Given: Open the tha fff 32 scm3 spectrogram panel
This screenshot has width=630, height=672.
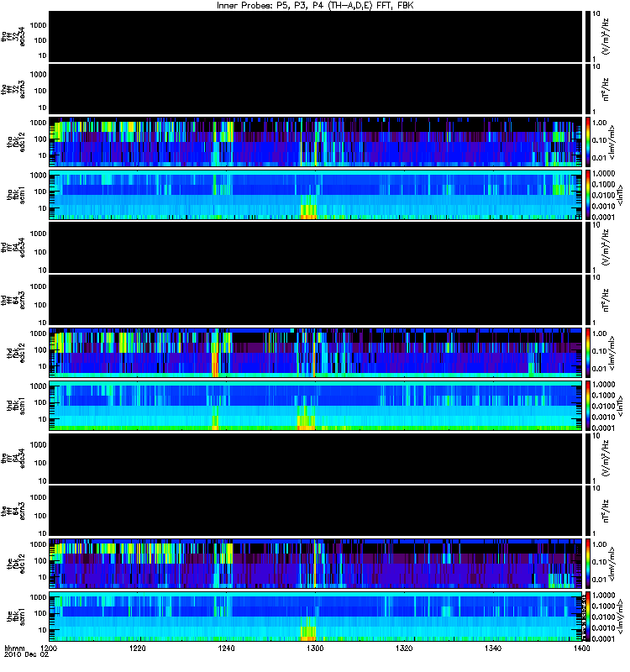Looking at the screenshot, I should coord(316,89).
